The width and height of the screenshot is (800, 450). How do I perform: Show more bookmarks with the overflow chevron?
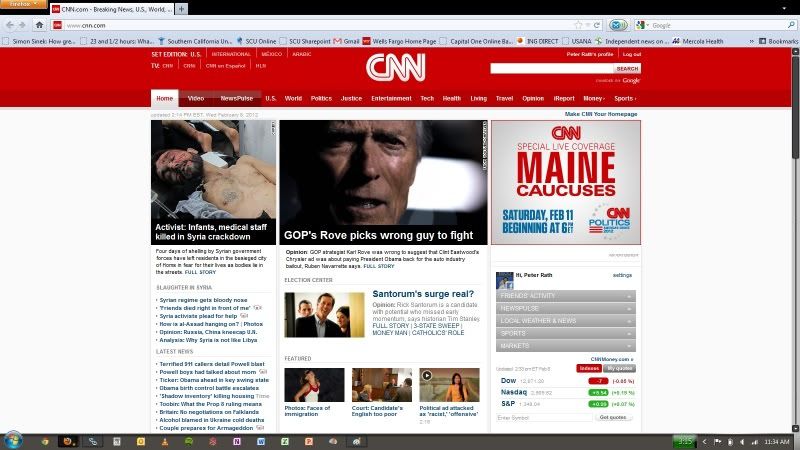(x=752, y=41)
